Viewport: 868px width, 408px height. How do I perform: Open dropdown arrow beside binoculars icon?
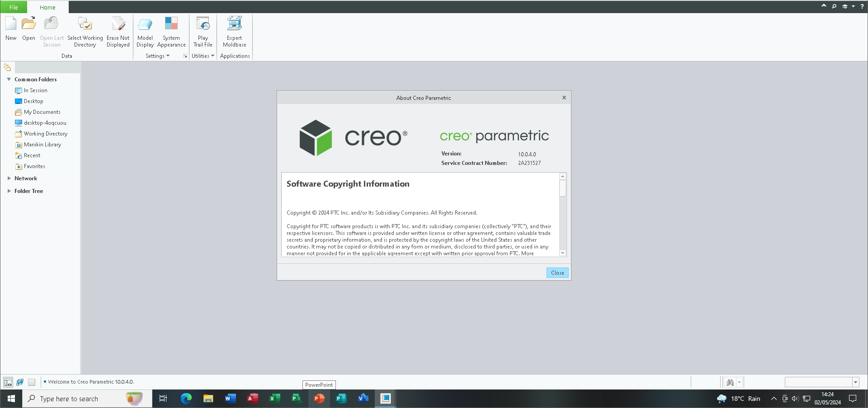point(740,382)
